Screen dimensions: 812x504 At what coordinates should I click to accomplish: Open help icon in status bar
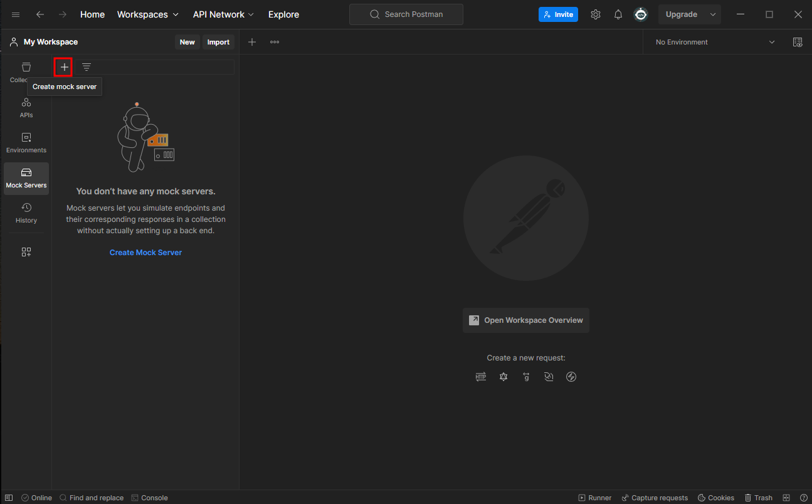tap(803, 498)
